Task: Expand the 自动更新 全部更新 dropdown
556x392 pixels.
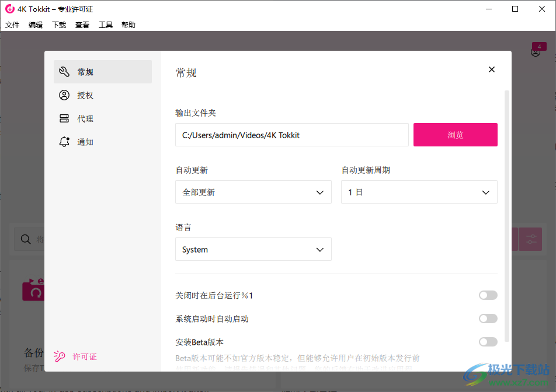Action: tap(253, 192)
